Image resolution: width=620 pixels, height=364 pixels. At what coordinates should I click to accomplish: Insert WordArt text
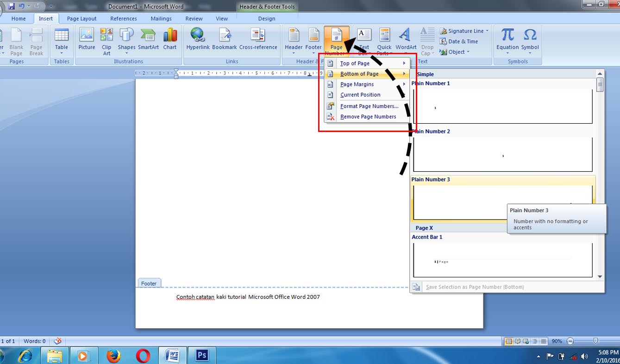pos(406,39)
